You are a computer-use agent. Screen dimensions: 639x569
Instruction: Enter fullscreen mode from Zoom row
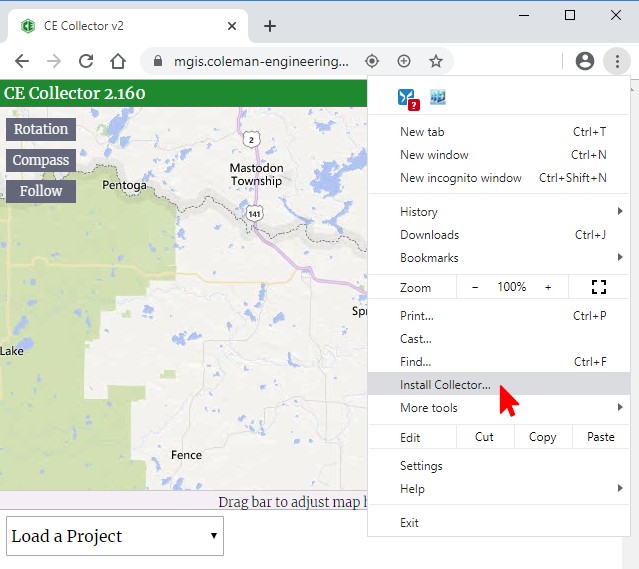coord(599,287)
